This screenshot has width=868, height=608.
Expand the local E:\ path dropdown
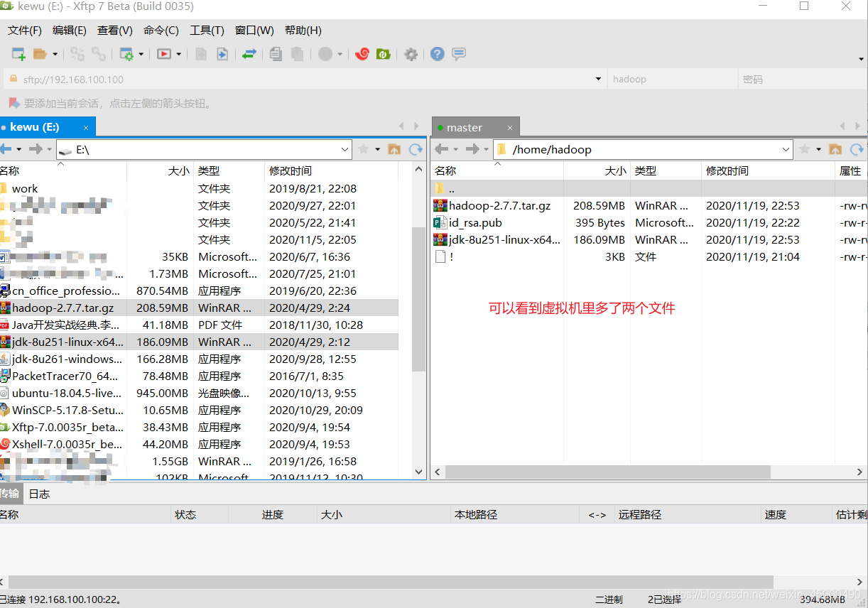point(345,149)
